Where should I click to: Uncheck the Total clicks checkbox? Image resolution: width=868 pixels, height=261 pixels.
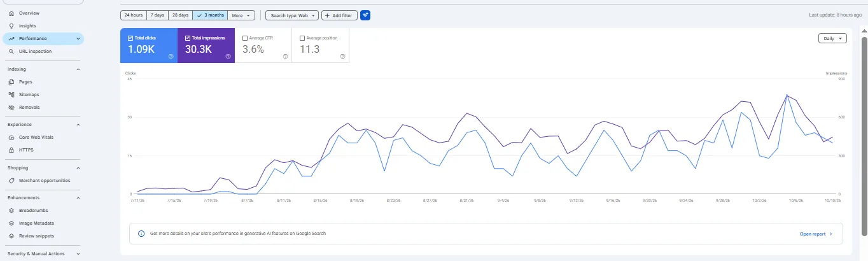(130, 38)
